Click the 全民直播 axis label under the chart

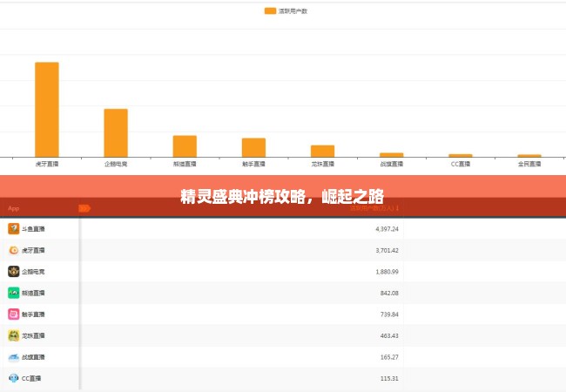[x=529, y=165]
